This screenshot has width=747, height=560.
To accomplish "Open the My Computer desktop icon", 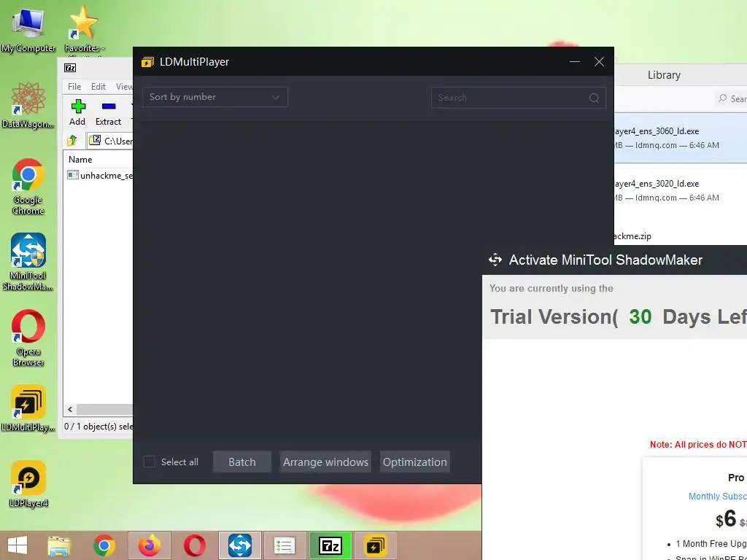I will click(28, 30).
